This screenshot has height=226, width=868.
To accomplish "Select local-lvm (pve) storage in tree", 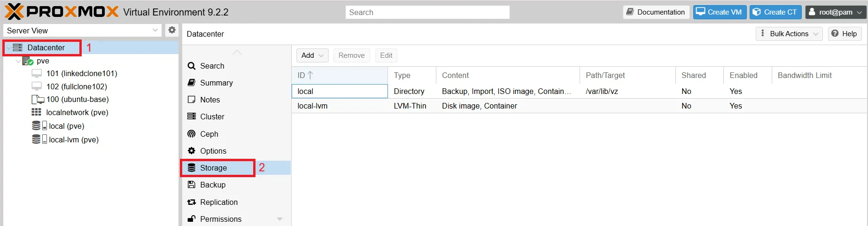I will (x=74, y=140).
